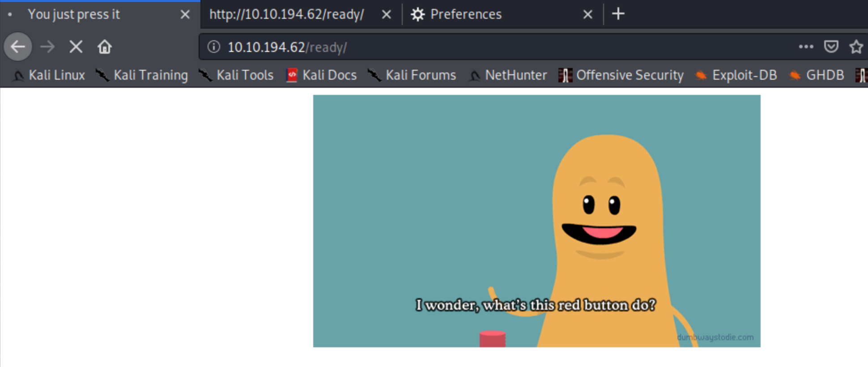Click the URL address bar field
The width and height of the screenshot is (868, 367).
(492, 47)
